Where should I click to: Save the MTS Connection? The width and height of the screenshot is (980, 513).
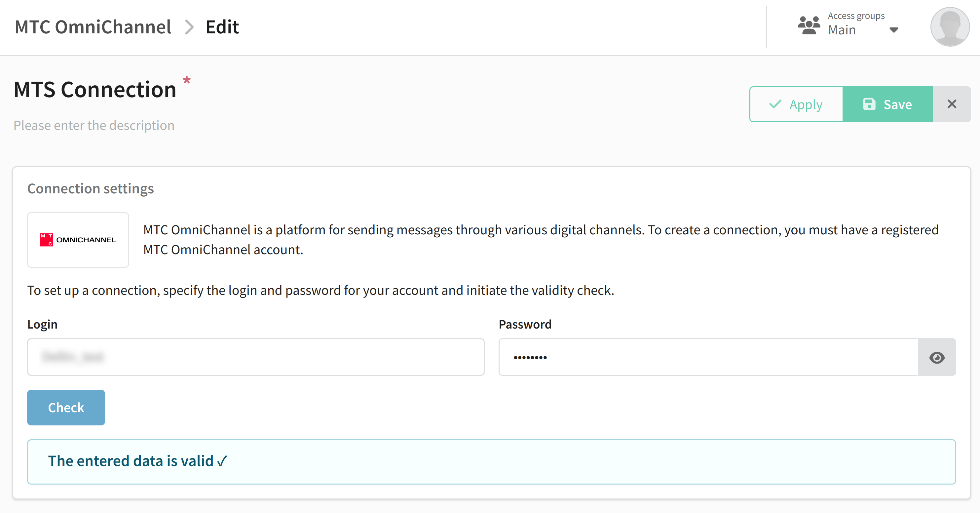pyautogui.click(x=887, y=104)
